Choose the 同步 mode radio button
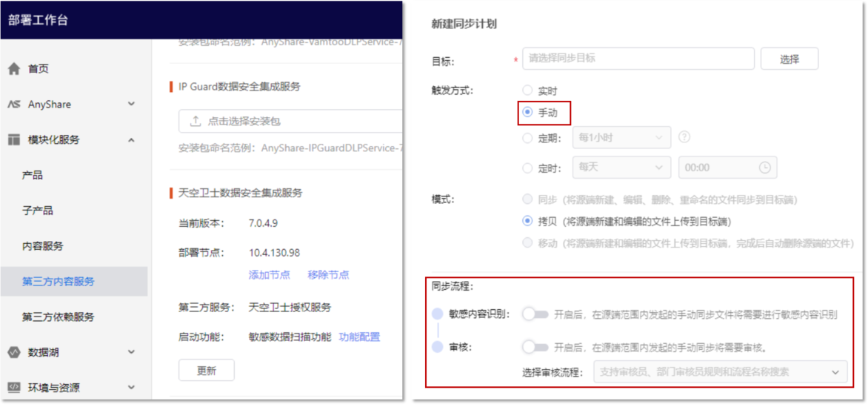 coord(527,199)
